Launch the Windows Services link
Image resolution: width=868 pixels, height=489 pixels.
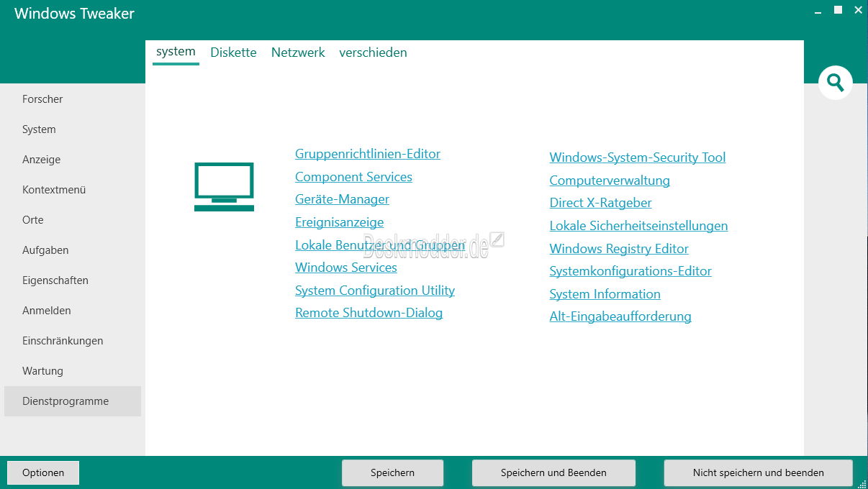click(x=346, y=268)
